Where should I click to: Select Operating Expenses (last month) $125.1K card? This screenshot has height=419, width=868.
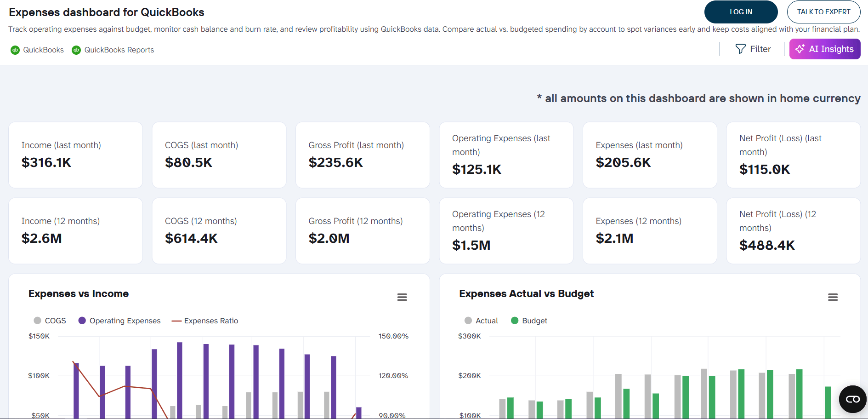[506, 155]
